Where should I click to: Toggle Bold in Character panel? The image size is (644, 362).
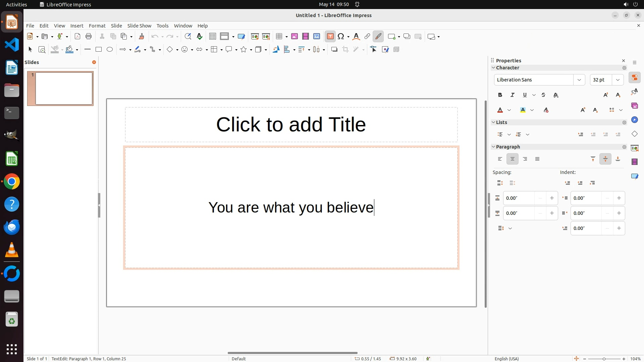point(500,95)
